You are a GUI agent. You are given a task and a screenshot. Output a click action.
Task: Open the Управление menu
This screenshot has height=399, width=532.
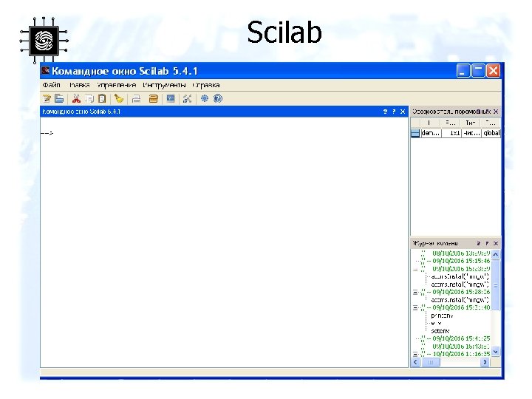[117, 85]
